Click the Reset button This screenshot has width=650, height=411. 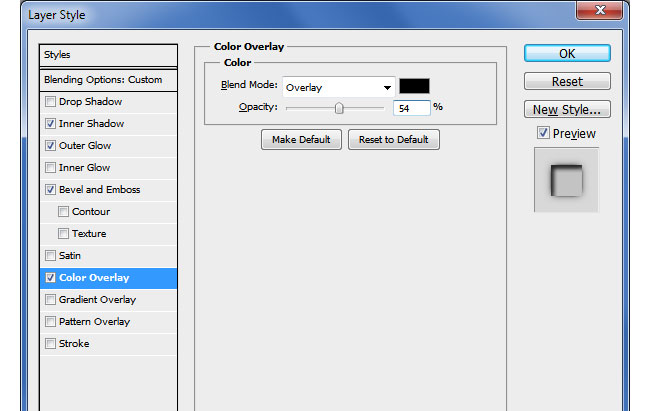click(x=567, y=81)
